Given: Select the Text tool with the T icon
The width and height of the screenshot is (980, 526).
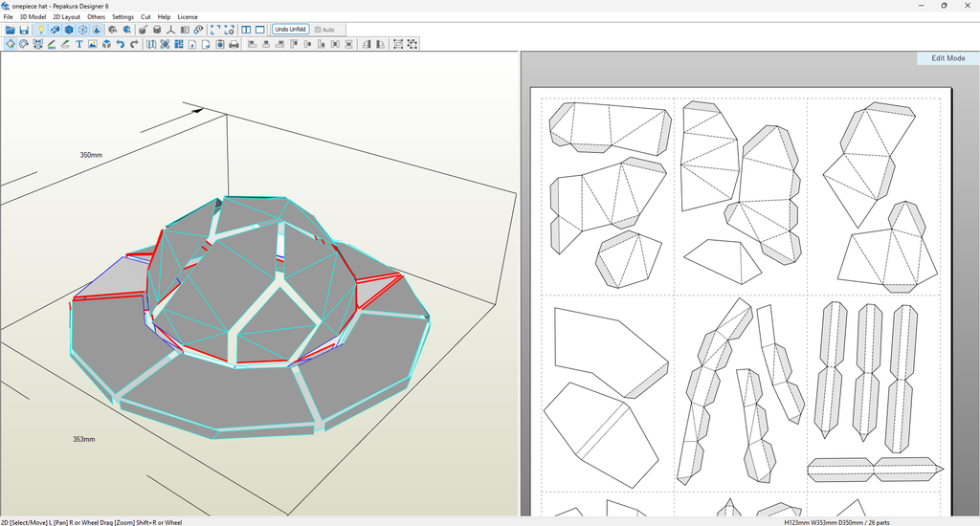Looking at the screenshot, I should coord(78,44).
